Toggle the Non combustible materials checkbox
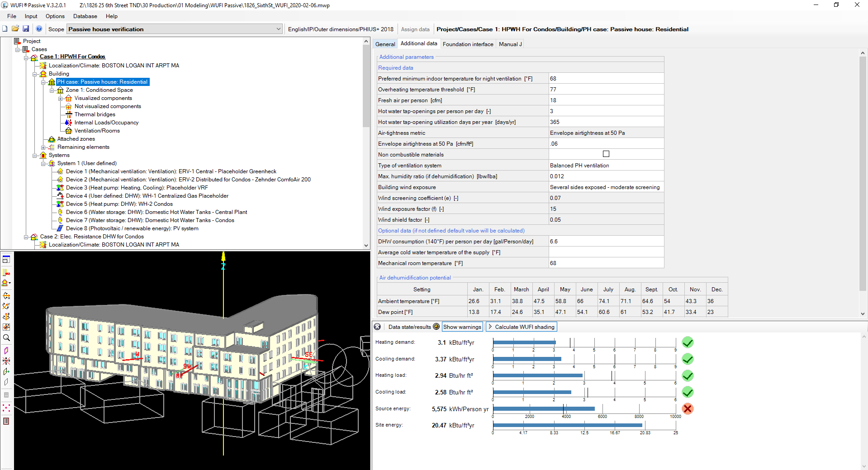This screenshot has height=470, width=868. coord(606,154)
